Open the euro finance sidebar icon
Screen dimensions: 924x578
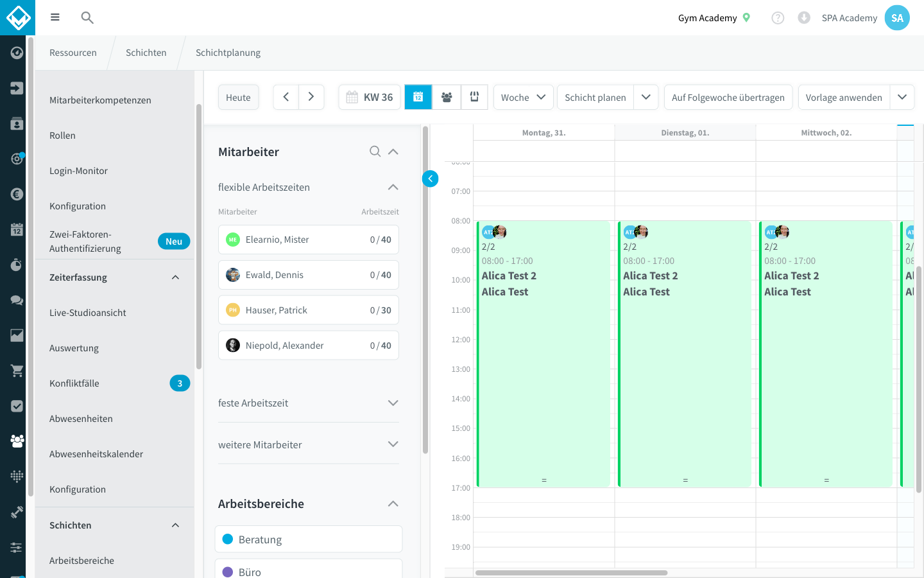17,194
